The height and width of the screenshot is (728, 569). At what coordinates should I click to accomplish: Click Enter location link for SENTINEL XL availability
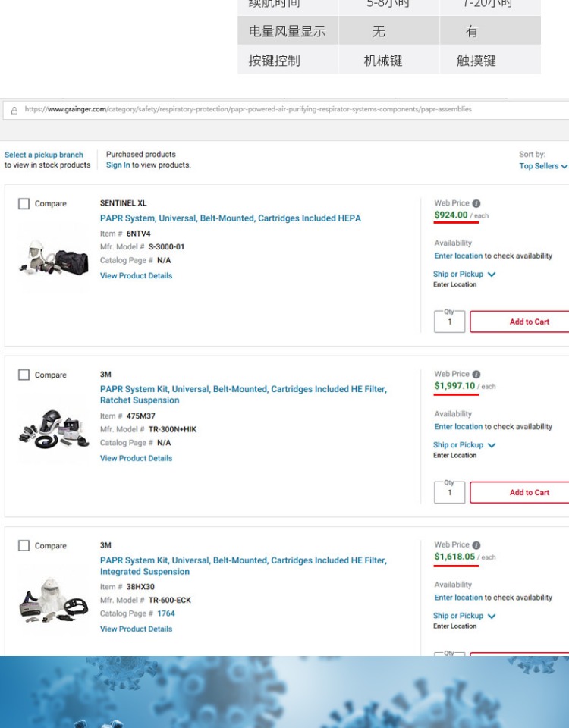(x=458, y=256)
